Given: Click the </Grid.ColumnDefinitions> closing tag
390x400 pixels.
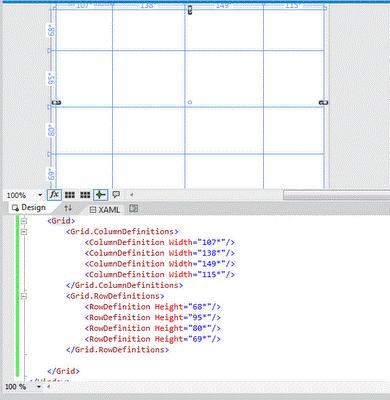Looking at the screenshot, I should click(125, 285).
